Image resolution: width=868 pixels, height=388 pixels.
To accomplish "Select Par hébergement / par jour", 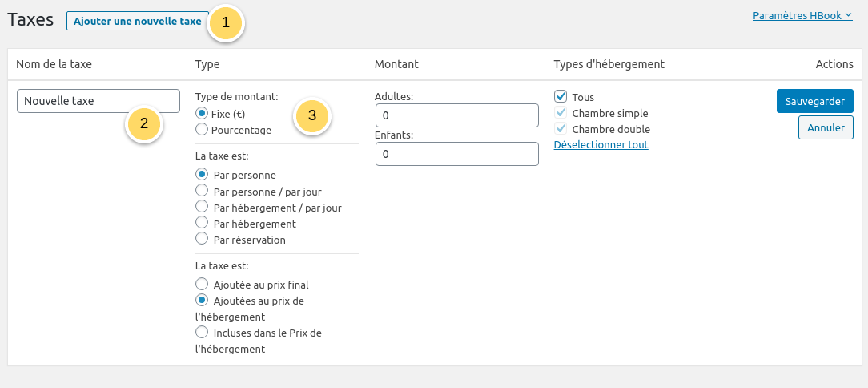I will (202, 207).
